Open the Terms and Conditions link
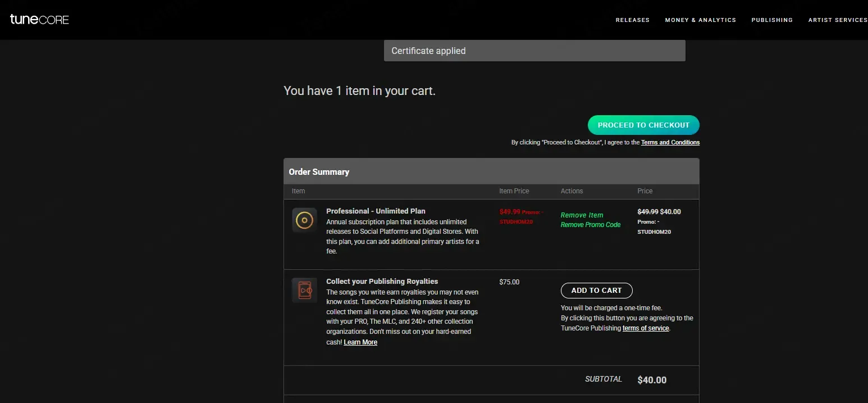868x403 pixels. tap(670, 143)
